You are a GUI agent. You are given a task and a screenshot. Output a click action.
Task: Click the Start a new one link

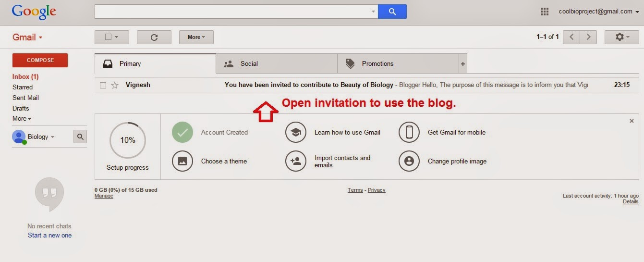pos(49,236)
